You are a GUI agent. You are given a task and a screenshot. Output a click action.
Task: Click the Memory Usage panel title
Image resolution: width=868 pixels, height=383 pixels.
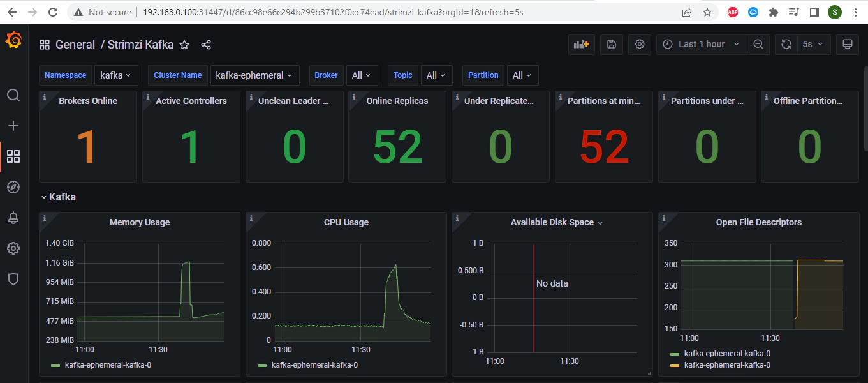[x=140, y=222]
